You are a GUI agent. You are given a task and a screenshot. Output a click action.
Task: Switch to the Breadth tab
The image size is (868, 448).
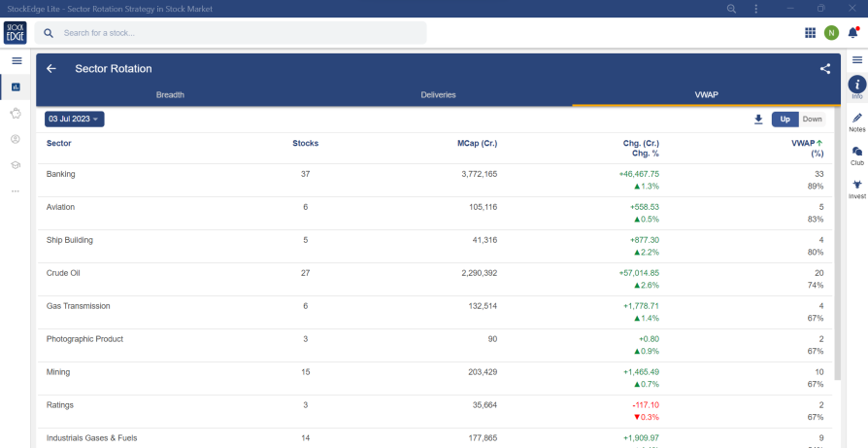(170, 95)
